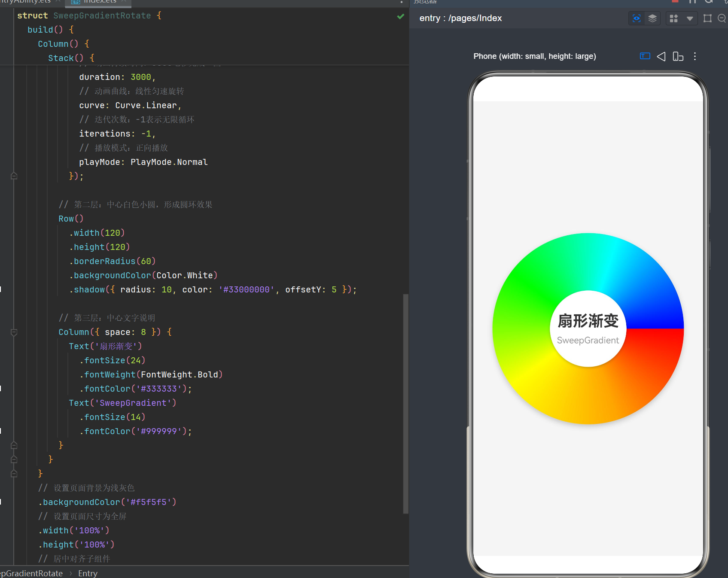Click the 'Phone (width: small, height: large)' label
Viewport: 728px width, 578px height.
tap(535, 56)
